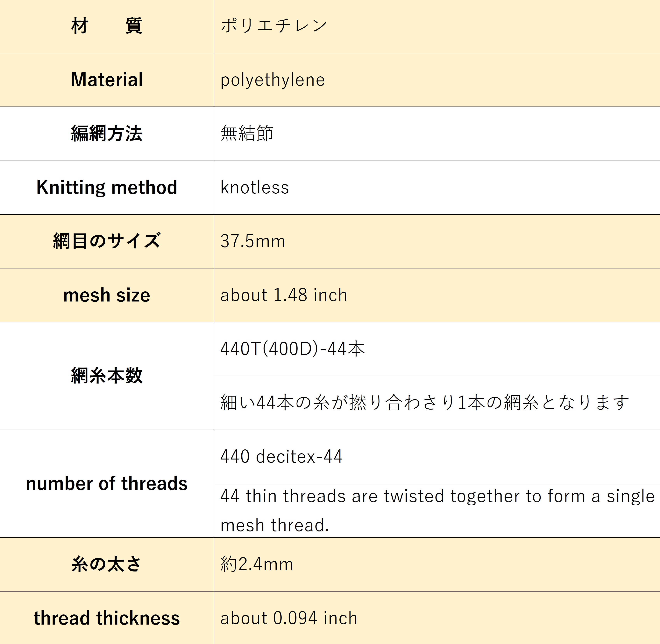660x644 pixels.
Task: Select the about 0.094 inch value
Action: pyautogui.click(x=289, y=618)
